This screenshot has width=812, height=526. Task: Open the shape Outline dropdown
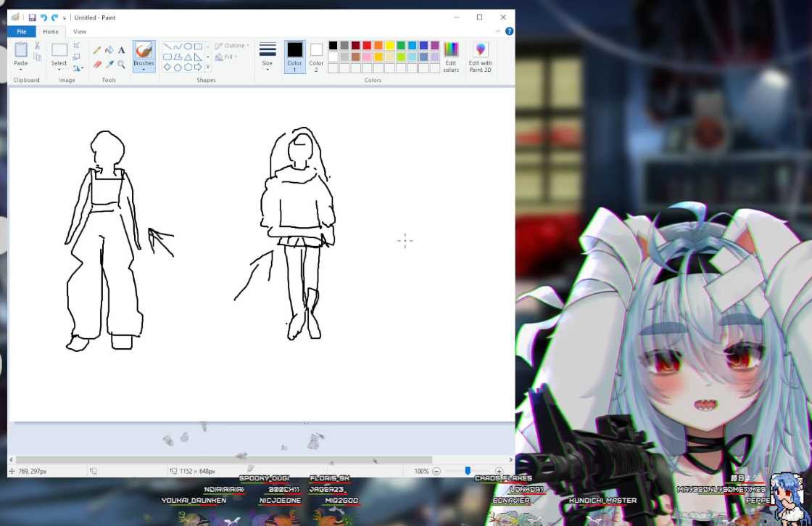(x=232, y=46)
